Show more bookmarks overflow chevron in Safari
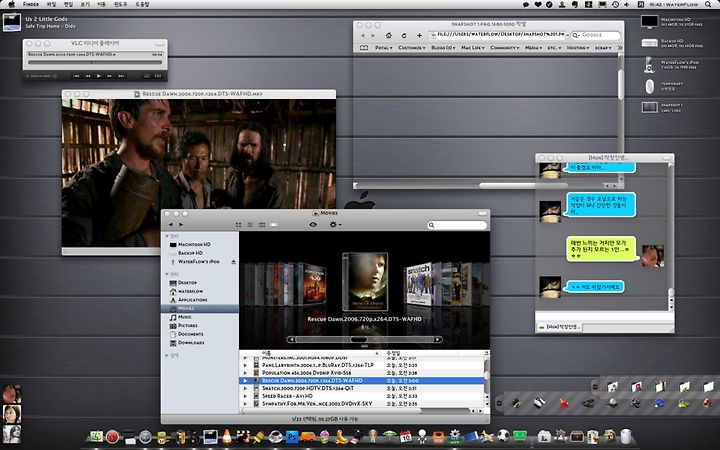 pos(620,48)
